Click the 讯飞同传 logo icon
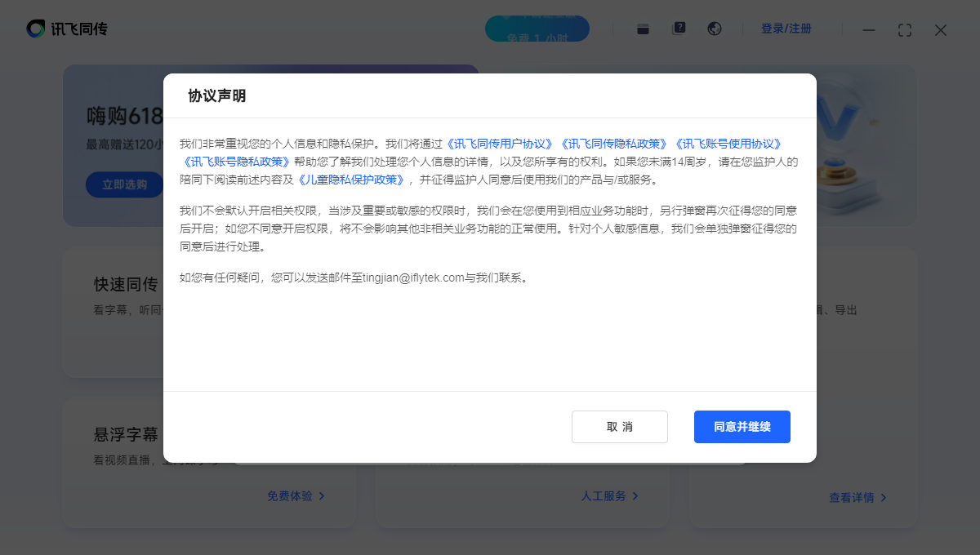The image size is (980, 555). 36,29
